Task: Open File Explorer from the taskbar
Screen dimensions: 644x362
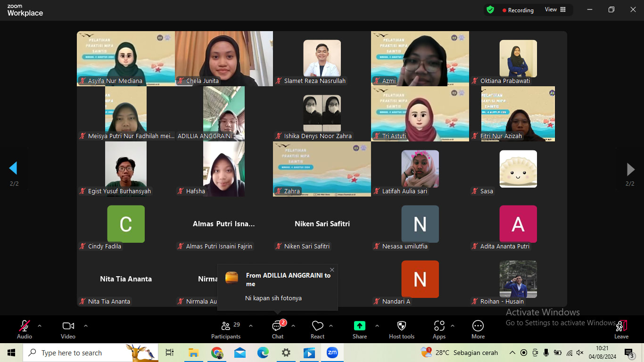Action: click(193, 353)
